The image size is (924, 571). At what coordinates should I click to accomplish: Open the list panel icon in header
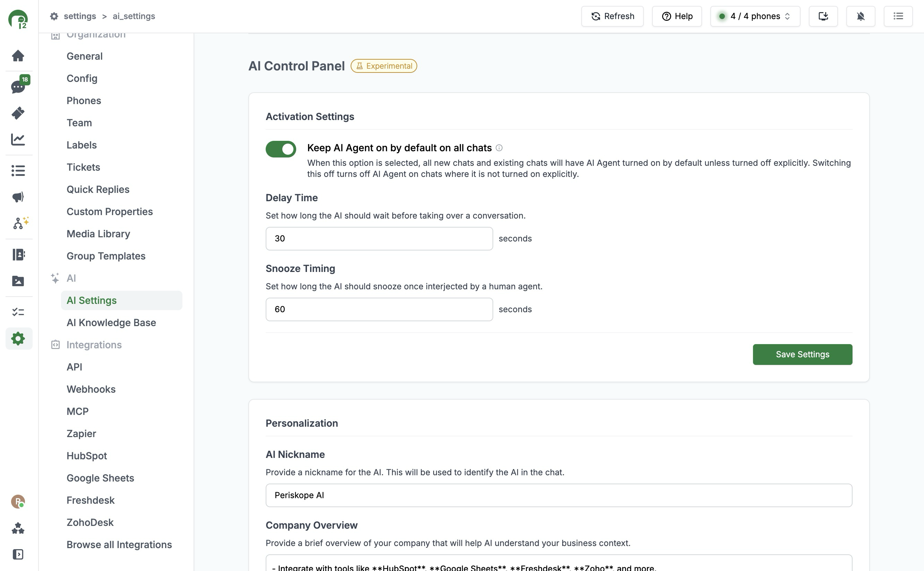[898, 16]
